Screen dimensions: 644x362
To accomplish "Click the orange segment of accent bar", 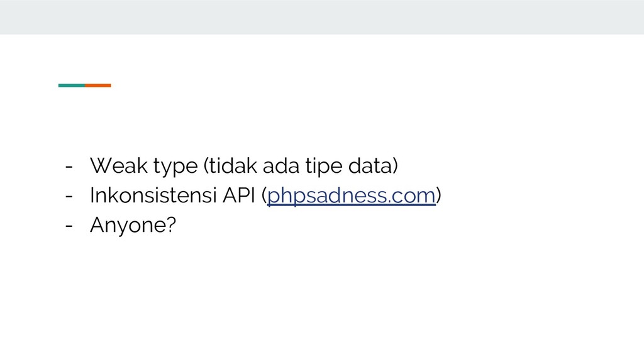I will [x=98, y=85].
